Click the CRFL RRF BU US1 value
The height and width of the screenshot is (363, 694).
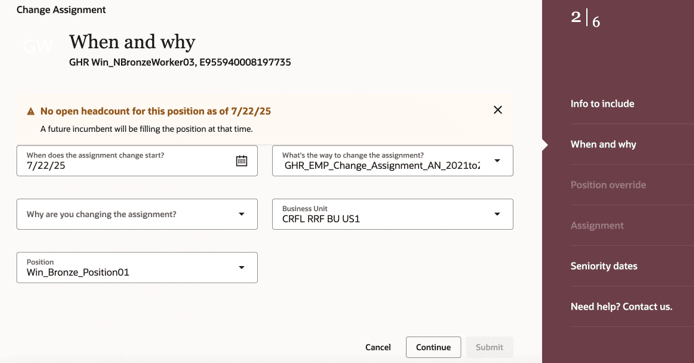[321, 219]
